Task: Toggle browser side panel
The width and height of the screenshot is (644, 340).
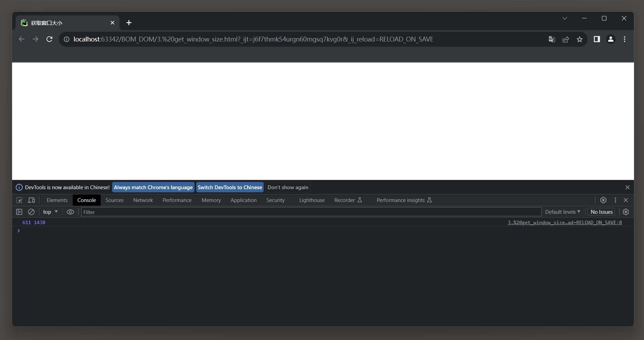Action: click(x=597, y=39)
